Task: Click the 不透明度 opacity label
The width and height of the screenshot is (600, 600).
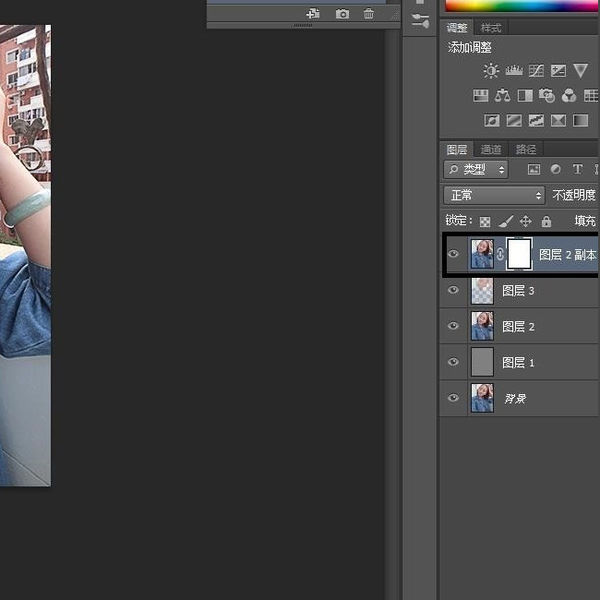Action: point(574,196)
